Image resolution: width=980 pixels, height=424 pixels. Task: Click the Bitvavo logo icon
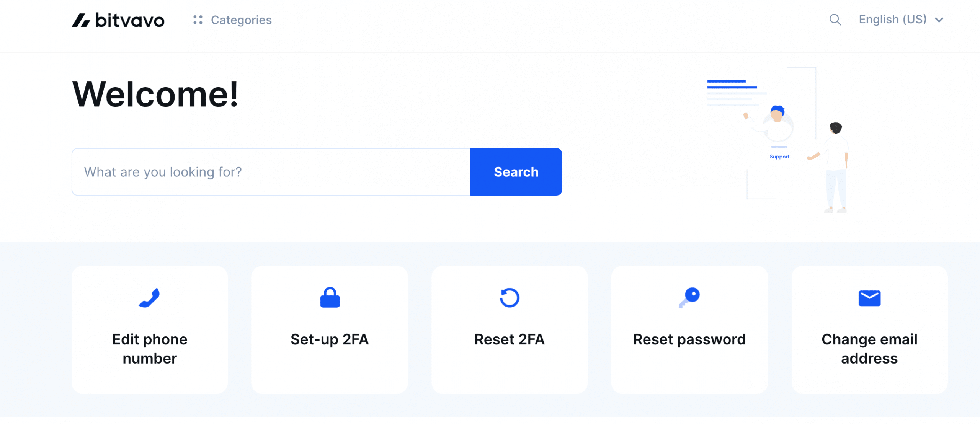coord(81,20)
